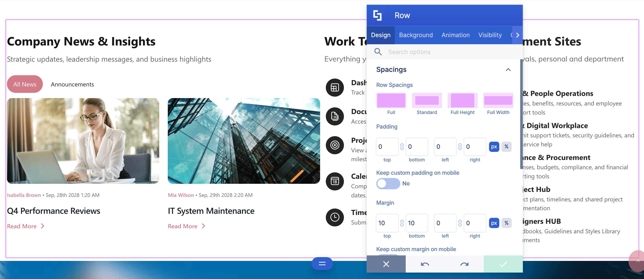Show more tabs with right chevron
Image resolution: width=644 pixels, height=279 pixels.
pyautogui.click(x=517, y=35)
